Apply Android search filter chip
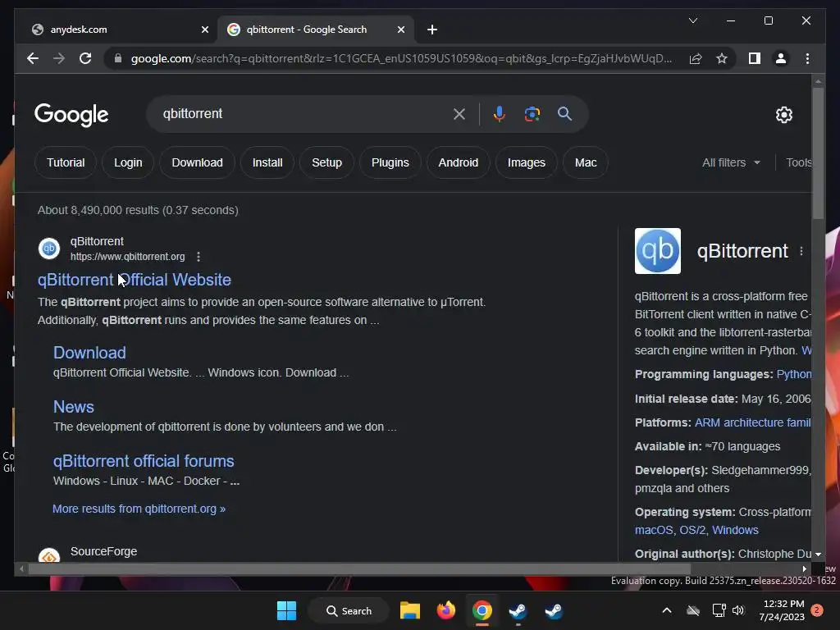Image resolution: width=840 pixels, height=630 pixels. coord(458,162)
